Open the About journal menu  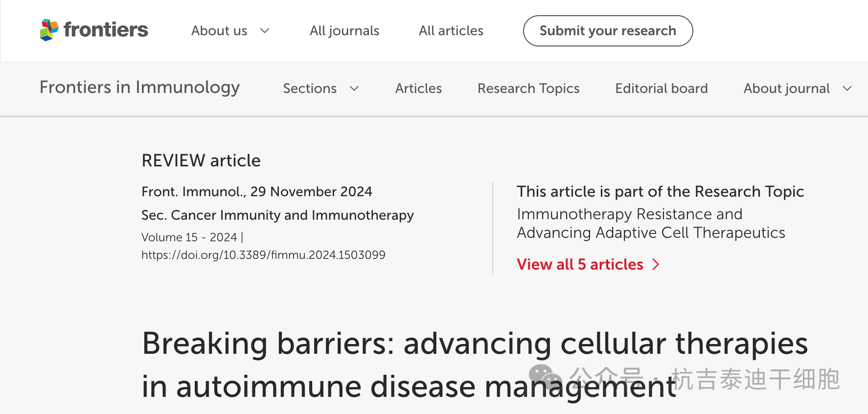(x=786, y=89)
